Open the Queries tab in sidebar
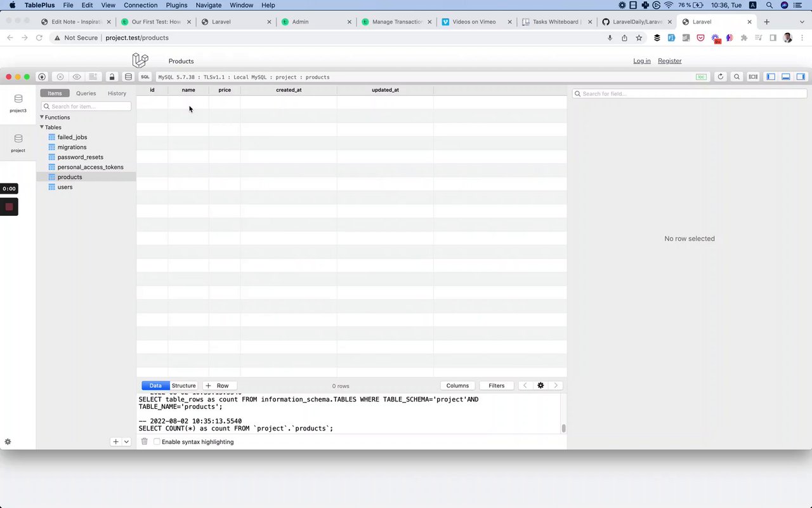This screenshot has height=508, width=812. point(86,93)
